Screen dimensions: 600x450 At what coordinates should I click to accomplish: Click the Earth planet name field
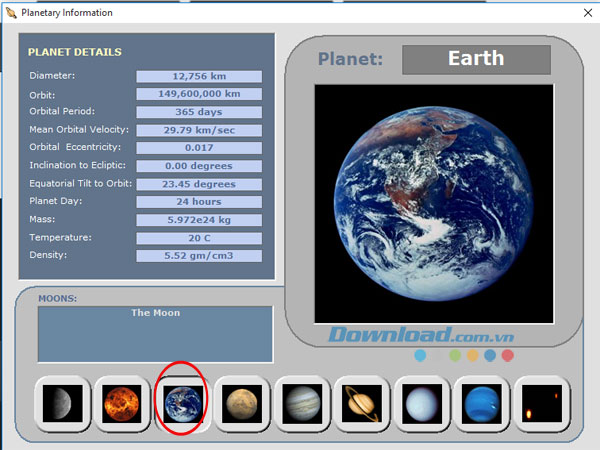coord(476,59)
